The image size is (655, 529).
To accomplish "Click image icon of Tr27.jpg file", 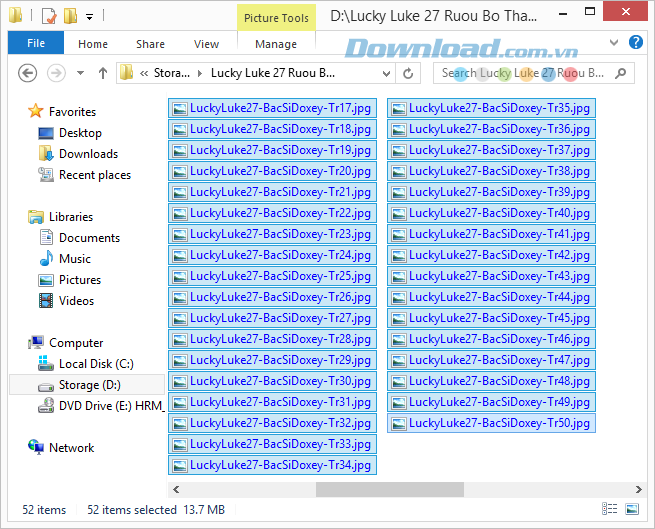I will [x=180, y=319].
